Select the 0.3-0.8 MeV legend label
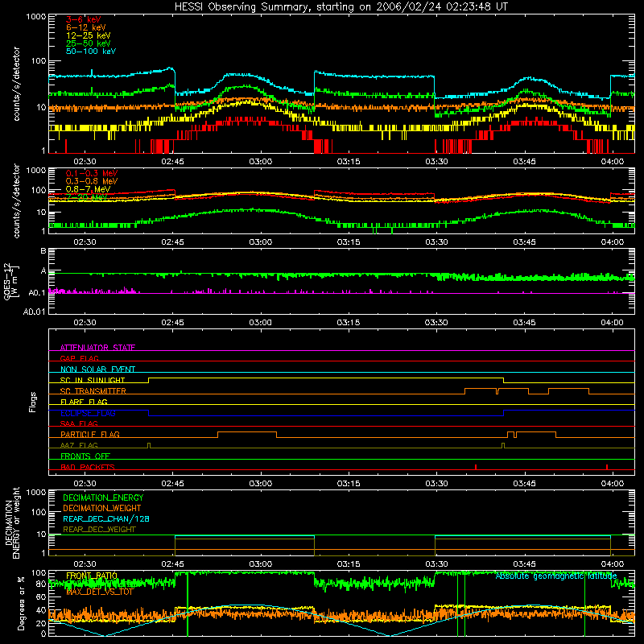The image size is (644, 644). 92,181
